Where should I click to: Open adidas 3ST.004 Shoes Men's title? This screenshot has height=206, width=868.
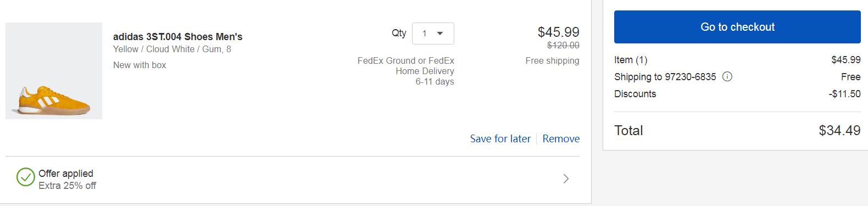[177, 37]
